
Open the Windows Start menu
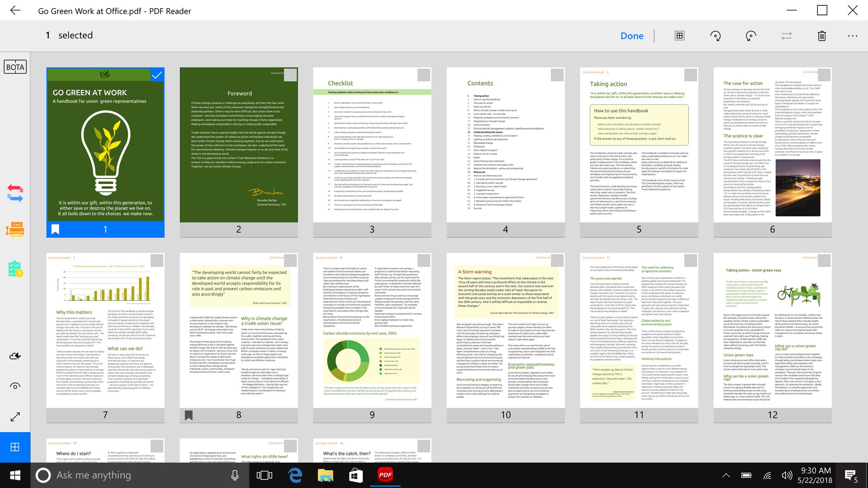[14, 475]
